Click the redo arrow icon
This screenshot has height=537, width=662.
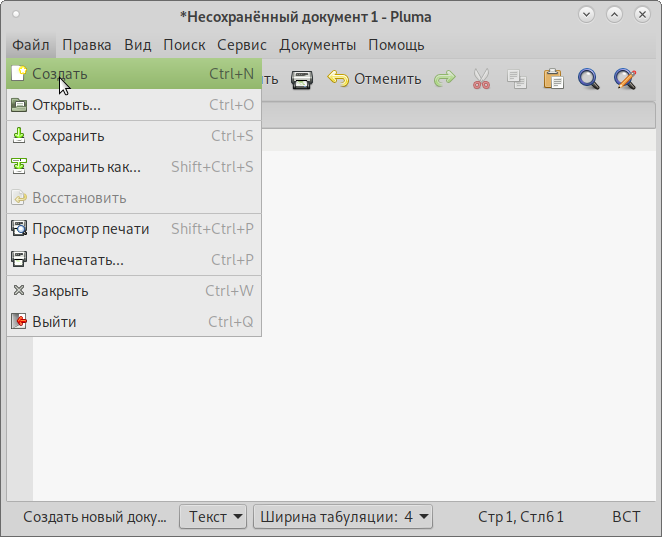pyautogui.click(x=444, y=79)
